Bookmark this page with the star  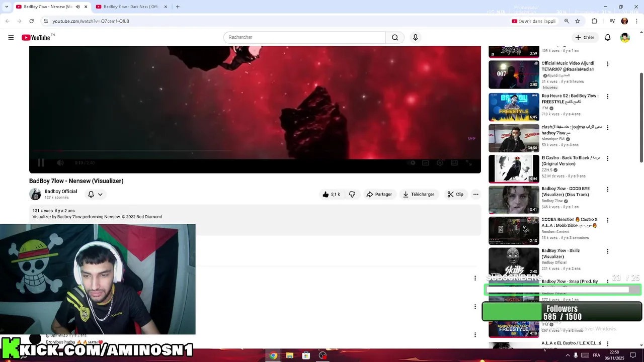(578, 21)
